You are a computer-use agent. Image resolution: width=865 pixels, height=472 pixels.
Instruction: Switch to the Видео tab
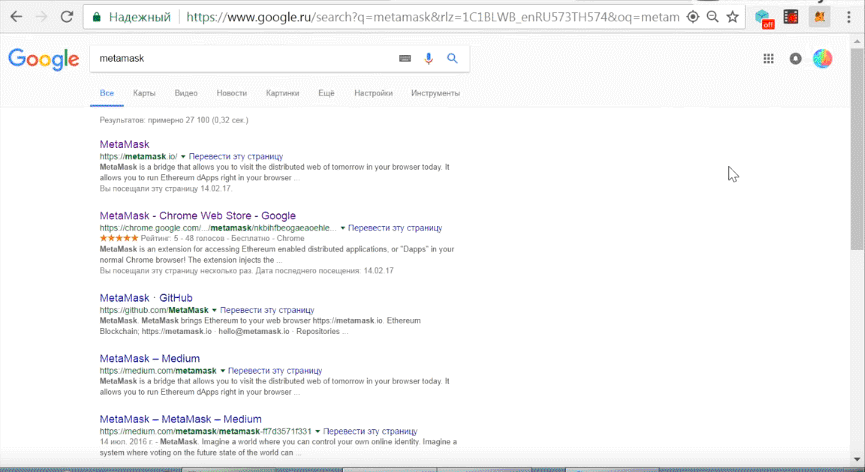point(186,93)
